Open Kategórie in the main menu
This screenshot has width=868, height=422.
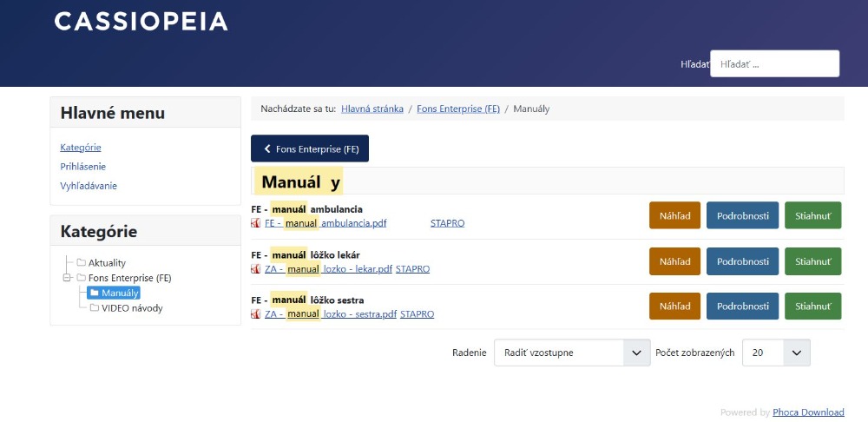click(81, 148)
